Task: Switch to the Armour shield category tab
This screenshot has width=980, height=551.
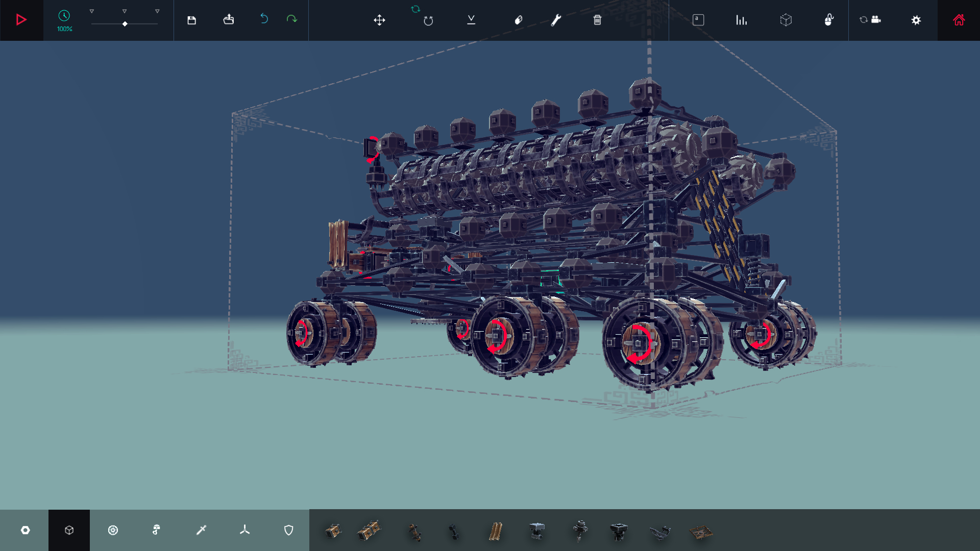Action: 288,530
